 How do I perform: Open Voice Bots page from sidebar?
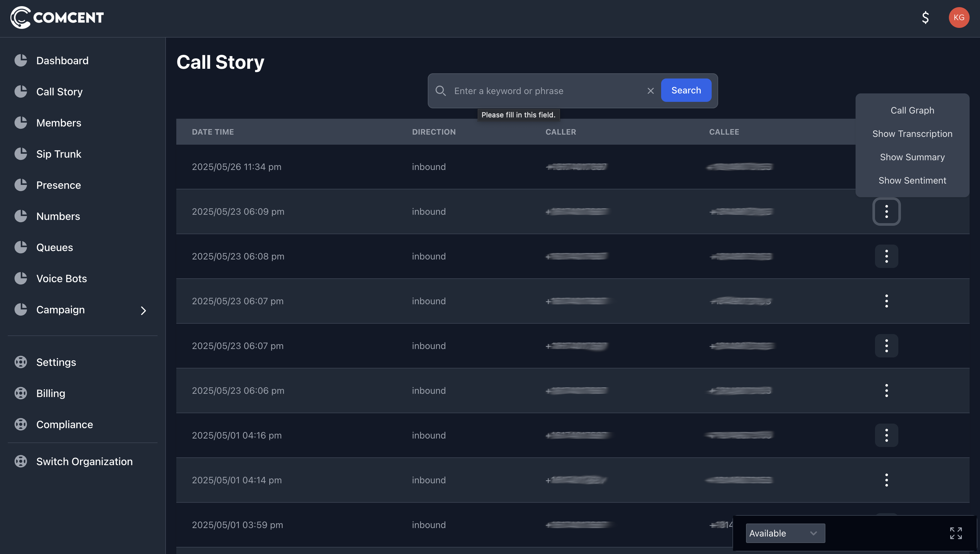click(62, 278)
